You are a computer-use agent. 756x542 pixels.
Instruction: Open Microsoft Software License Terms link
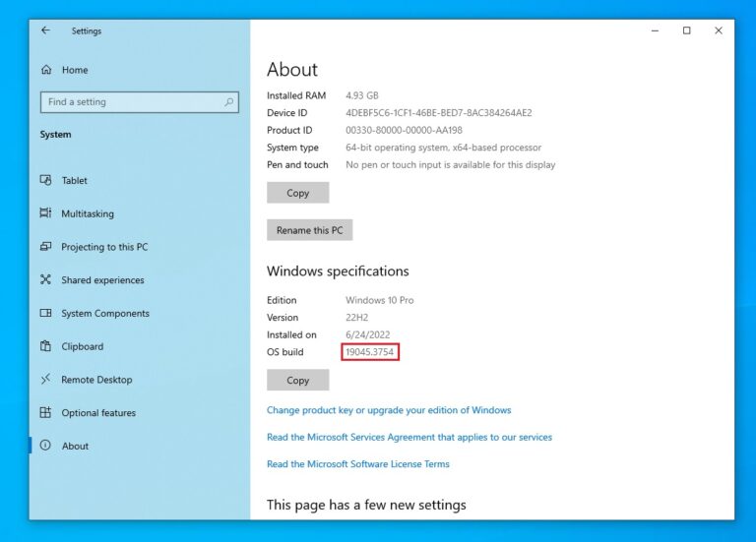[x=357, y=464]
